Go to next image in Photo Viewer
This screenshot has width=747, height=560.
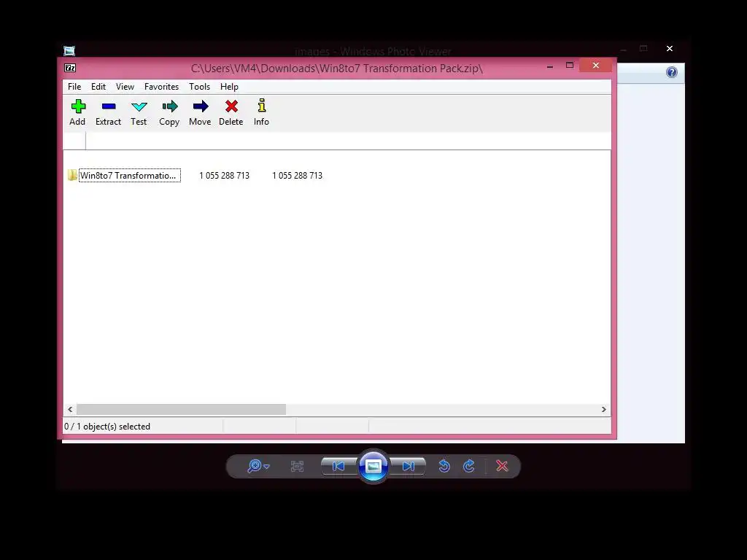[x=409, y=466]
